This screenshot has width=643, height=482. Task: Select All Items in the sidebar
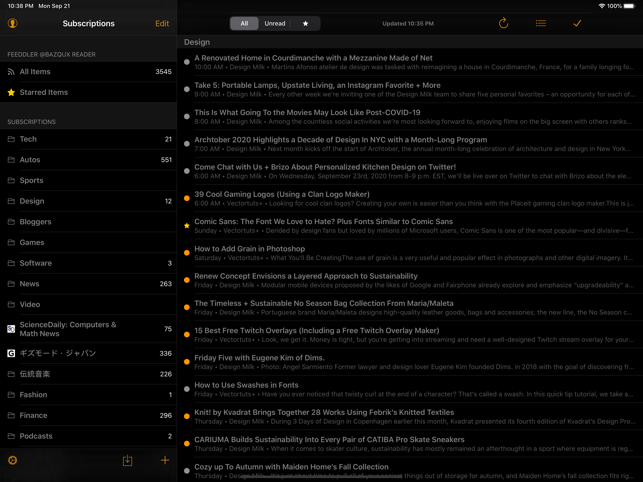tap(89, 72)
